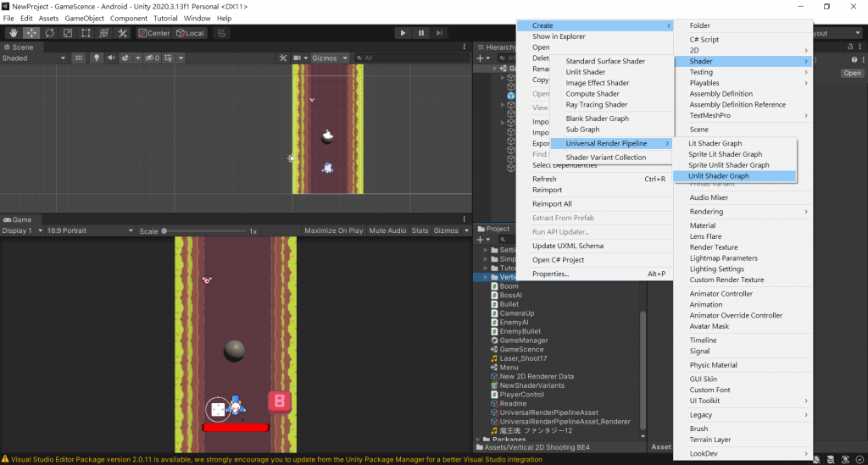Select the Rect transform tool
Screen dimensions: 868x465
(x=86, y=33)
